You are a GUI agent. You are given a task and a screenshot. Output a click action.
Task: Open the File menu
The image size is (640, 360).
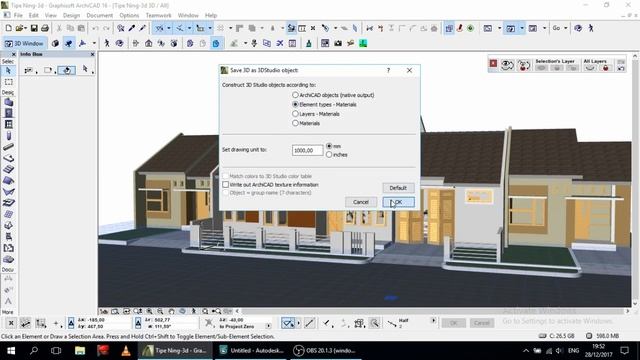(x=18, y=15)
